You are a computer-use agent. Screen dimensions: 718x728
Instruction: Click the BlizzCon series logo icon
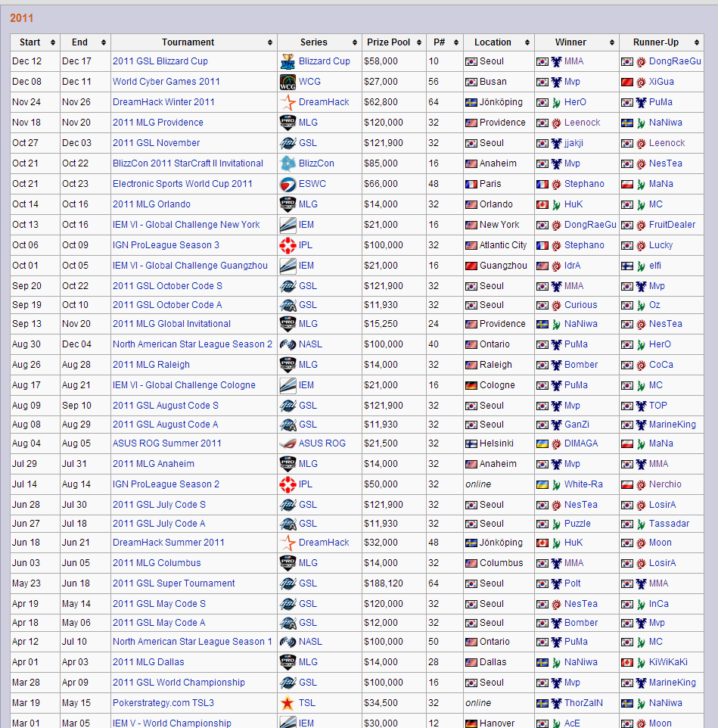tap(288, 163)
